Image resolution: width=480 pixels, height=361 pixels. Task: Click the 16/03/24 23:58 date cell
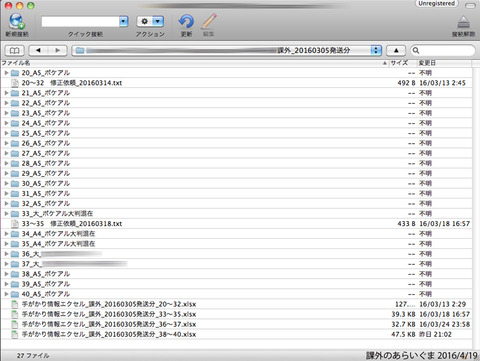(444, 324)
